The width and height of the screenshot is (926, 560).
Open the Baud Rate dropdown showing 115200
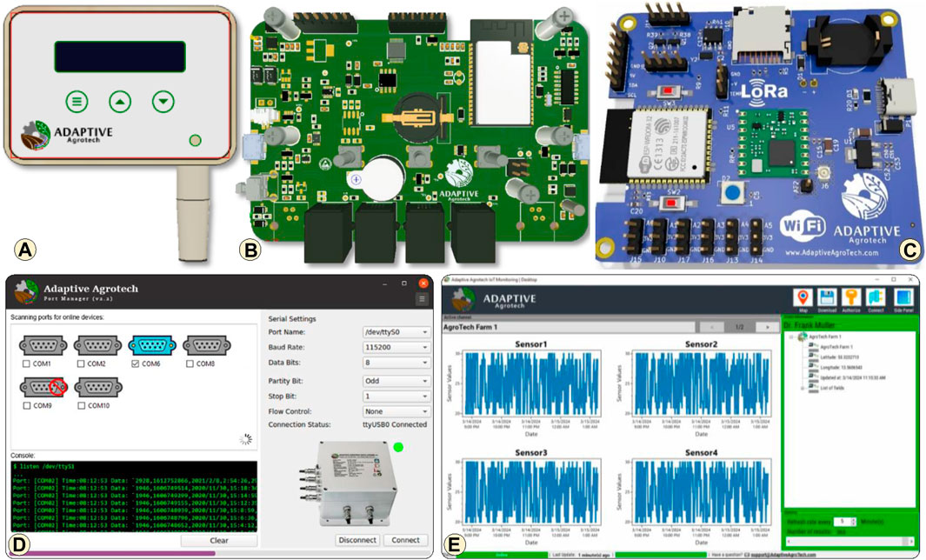tap(396, 347)
